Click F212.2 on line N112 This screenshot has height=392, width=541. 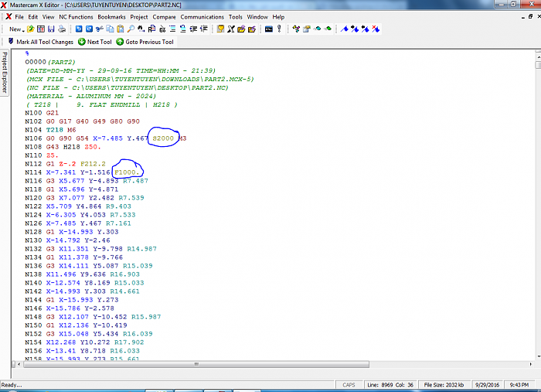[93, 164]
